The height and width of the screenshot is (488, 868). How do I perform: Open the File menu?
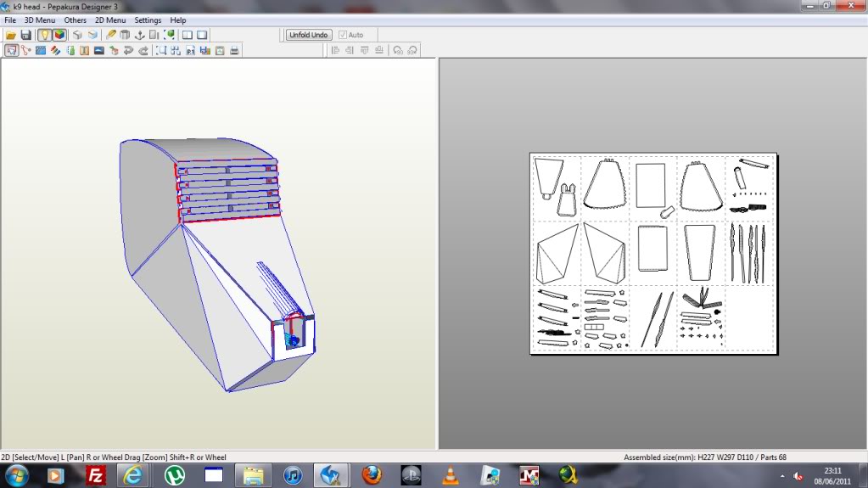[10, 20]
